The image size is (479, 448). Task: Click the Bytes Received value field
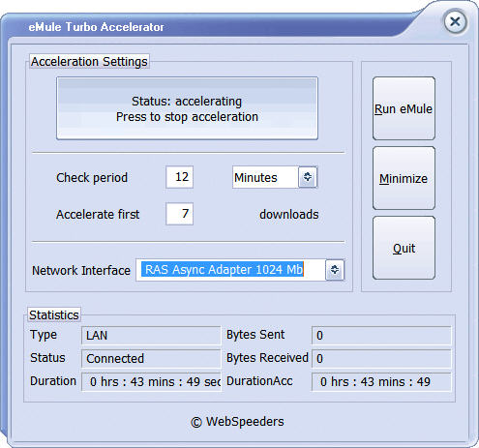point(381,359)
